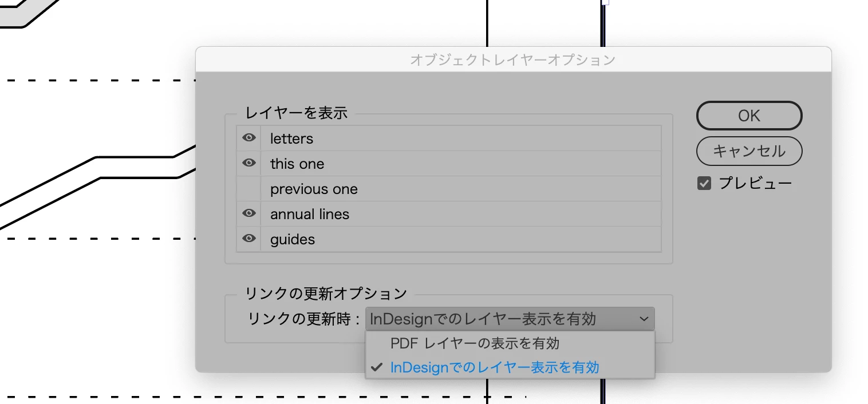Choose PDF レイヤーの表示を有効 option
Viewport: 868px width, 404px height.
(x=510, y=343)
